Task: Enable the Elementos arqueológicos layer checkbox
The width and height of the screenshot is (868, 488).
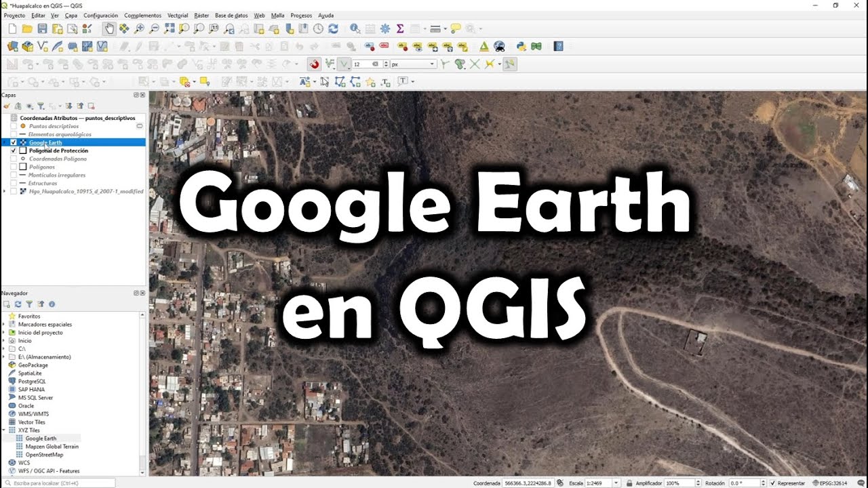Action: 14,134
